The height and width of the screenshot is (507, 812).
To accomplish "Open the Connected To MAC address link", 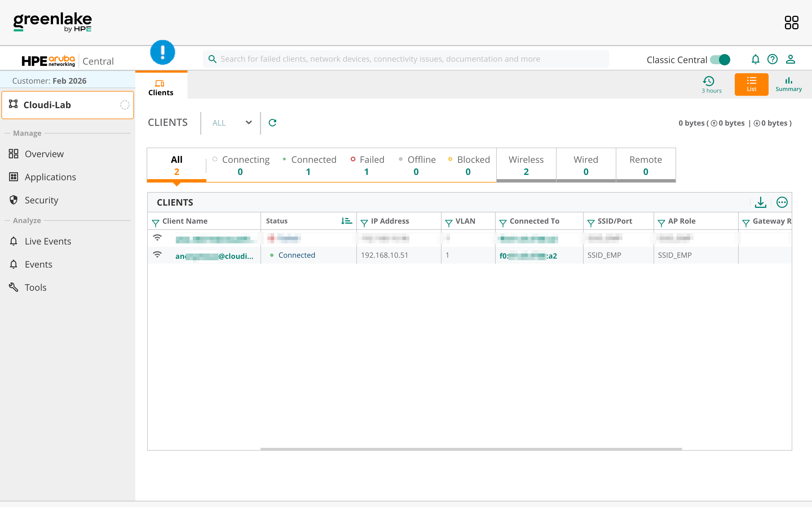I will tap(528, 256).
